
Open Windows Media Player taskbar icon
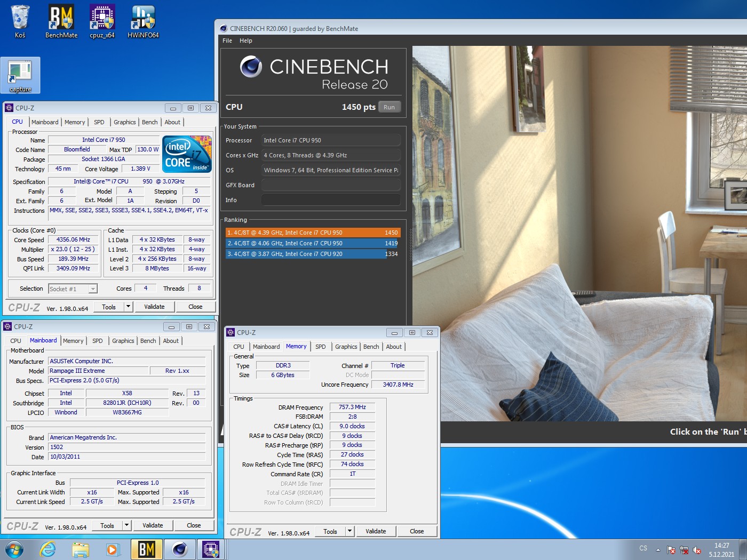click(x=113, y=549)
